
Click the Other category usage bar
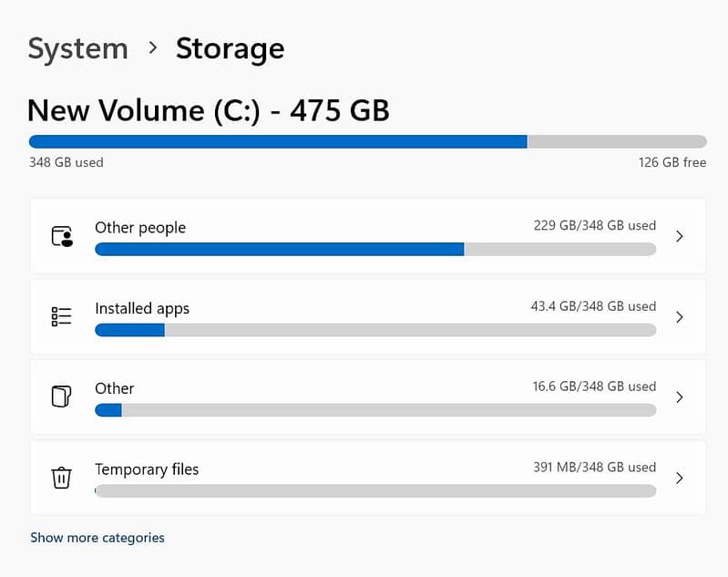coord(374,410)
